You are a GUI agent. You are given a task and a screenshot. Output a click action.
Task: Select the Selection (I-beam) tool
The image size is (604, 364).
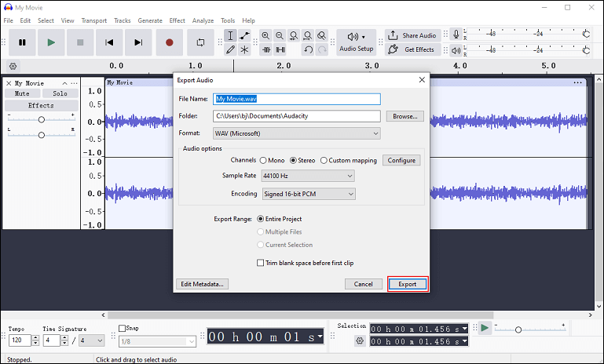[230, 36]
